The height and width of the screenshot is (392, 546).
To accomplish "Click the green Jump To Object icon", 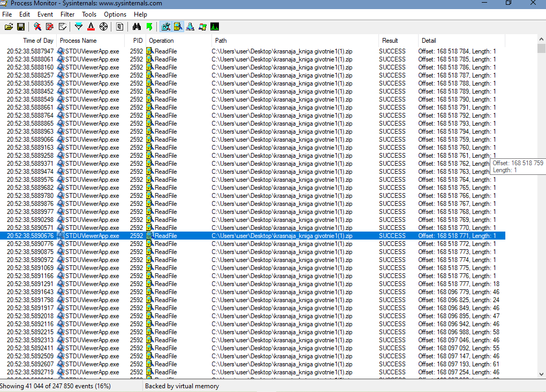I will [x=149, y=27].
